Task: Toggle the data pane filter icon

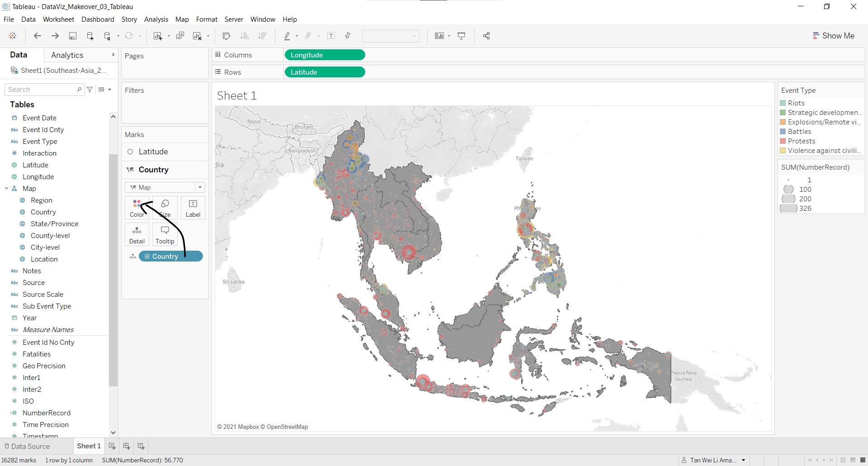Action: [90, 90]
